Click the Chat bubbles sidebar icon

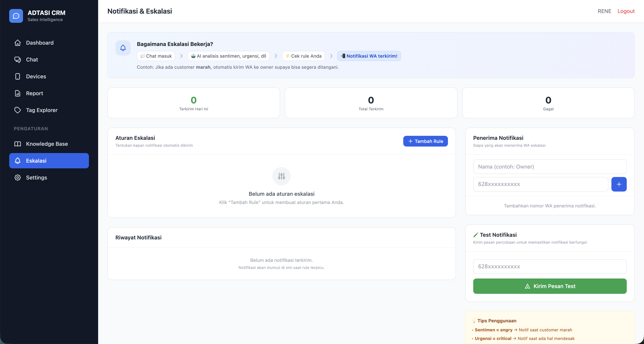[x=17, y=59]
